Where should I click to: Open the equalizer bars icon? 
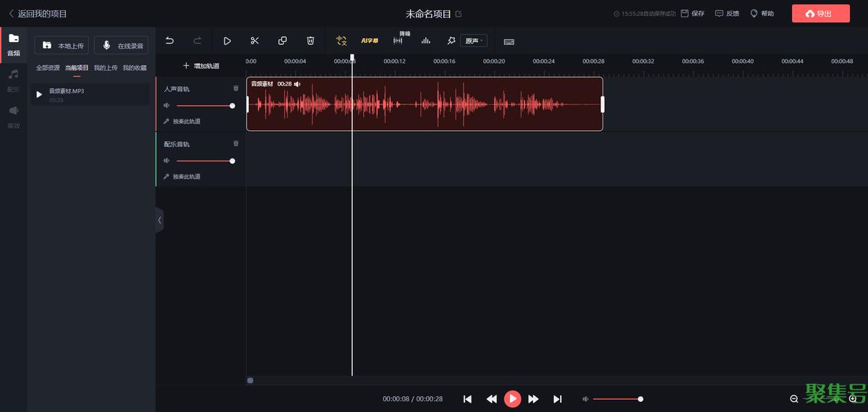426,41
